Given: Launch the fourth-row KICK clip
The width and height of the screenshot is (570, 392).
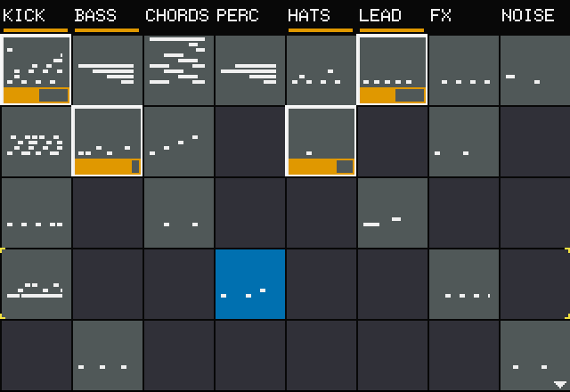Looking at the screenshot, I should coord(37,283).
